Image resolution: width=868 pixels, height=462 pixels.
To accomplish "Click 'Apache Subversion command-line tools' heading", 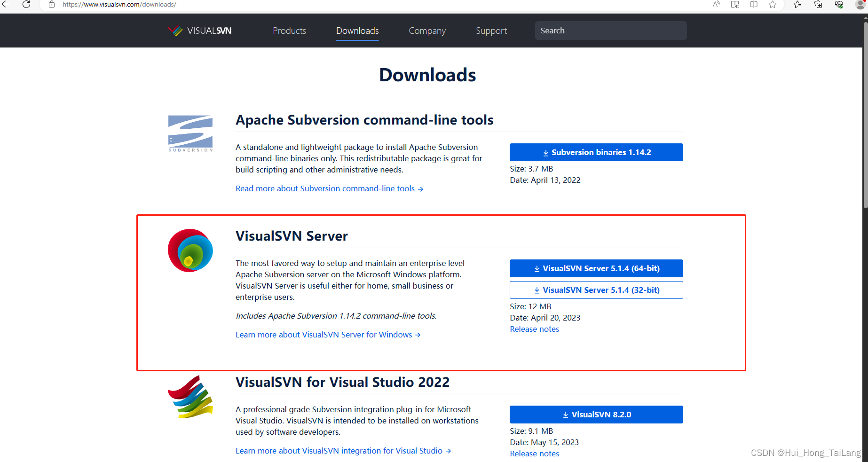I will click(x=364, y=120).
